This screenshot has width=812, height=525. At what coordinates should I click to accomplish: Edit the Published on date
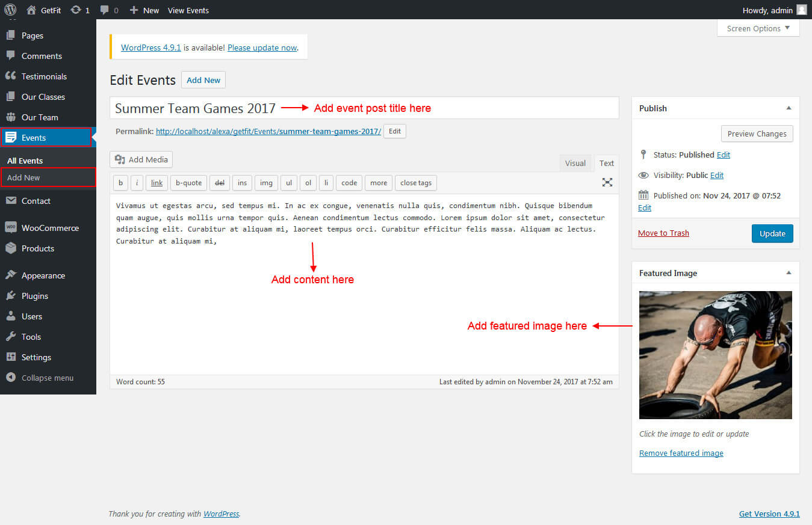(x=645, y=207)
